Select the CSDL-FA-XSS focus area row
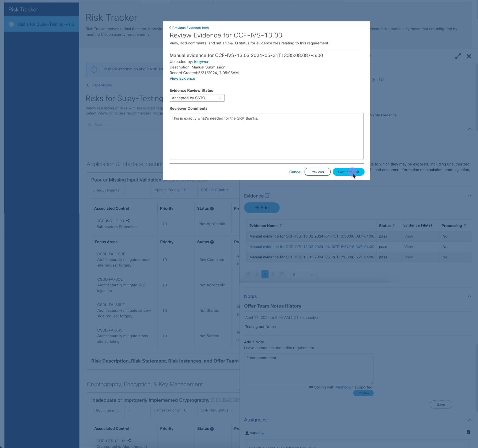 tap(123, 336)
